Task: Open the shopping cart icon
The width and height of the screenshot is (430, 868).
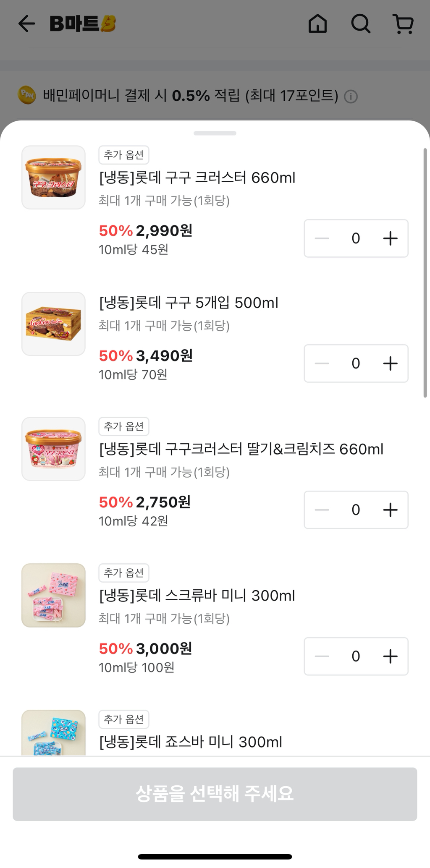Action: tap(404, 24)
